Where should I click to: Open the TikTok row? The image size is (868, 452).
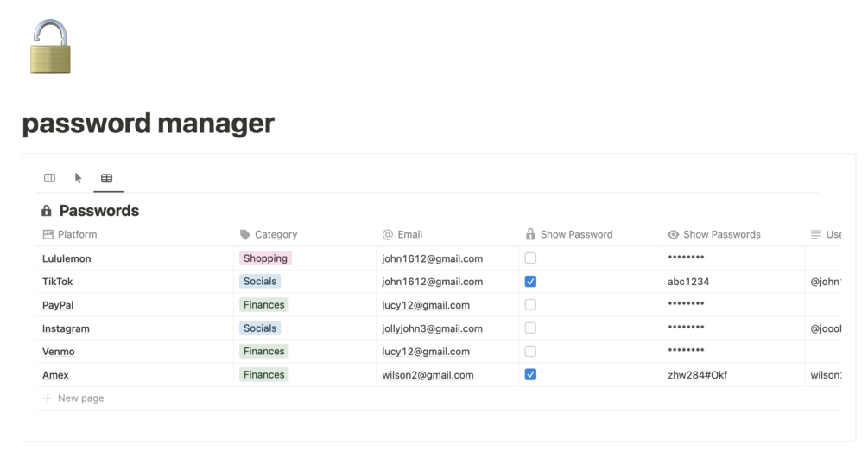(58, 282)
